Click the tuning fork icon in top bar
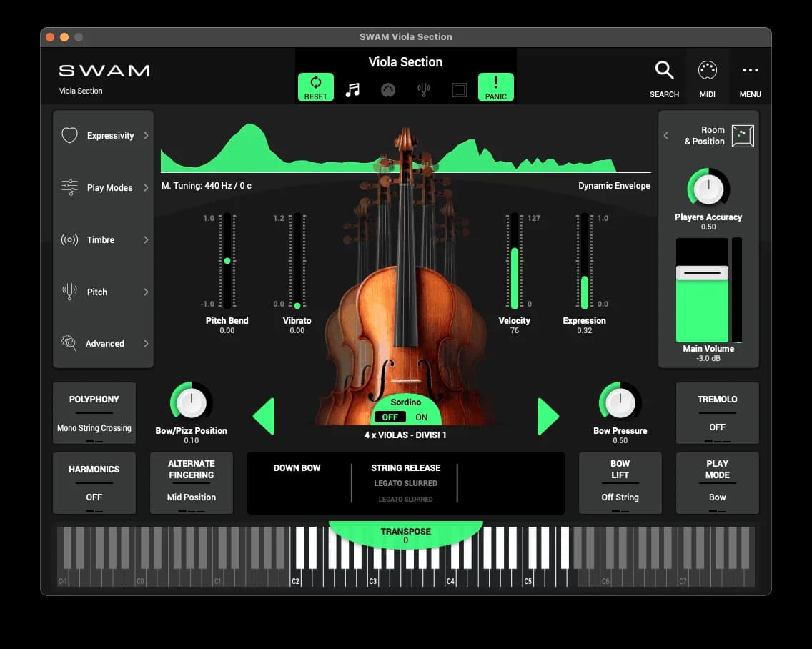 tap(424, 90)
